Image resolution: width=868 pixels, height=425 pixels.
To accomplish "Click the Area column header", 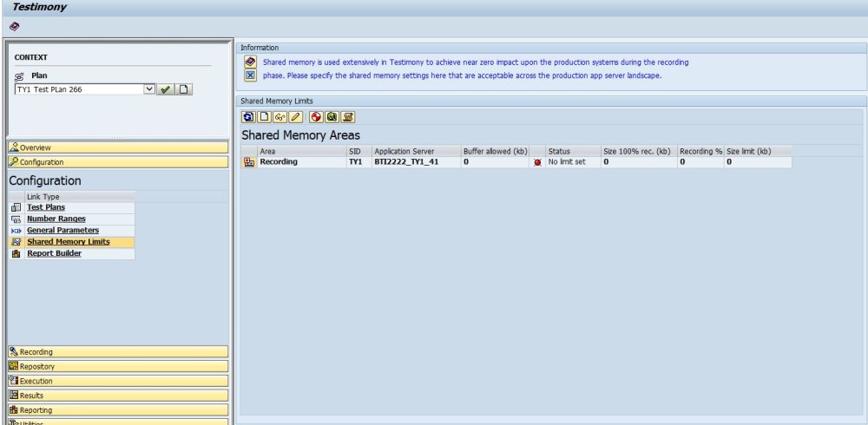I will (x=302, y=151).
